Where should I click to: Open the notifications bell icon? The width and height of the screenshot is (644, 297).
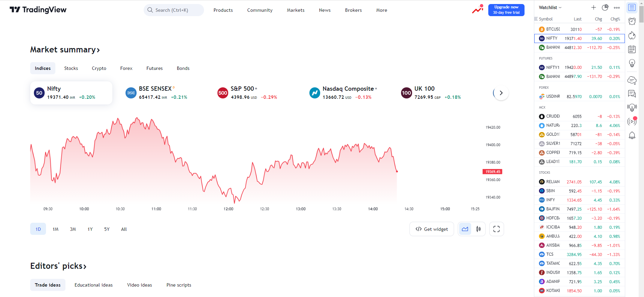[632, 135]
